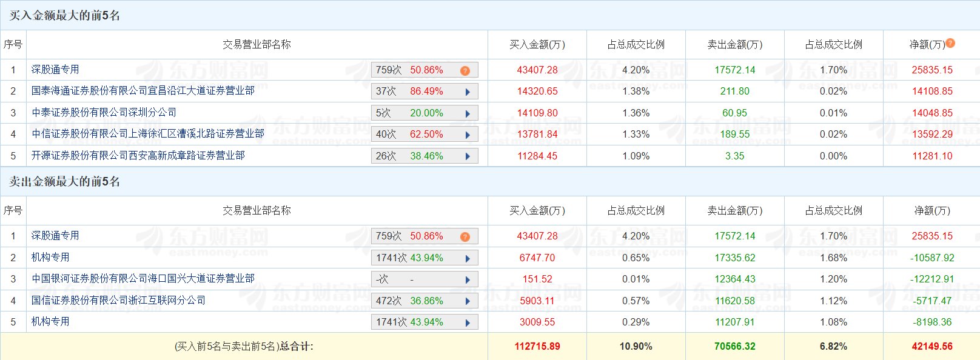The image size is (980, 360).
Task: Open the 中泰证券股份有限公司深圳分公司 link
Action: (x=104, y=113)
